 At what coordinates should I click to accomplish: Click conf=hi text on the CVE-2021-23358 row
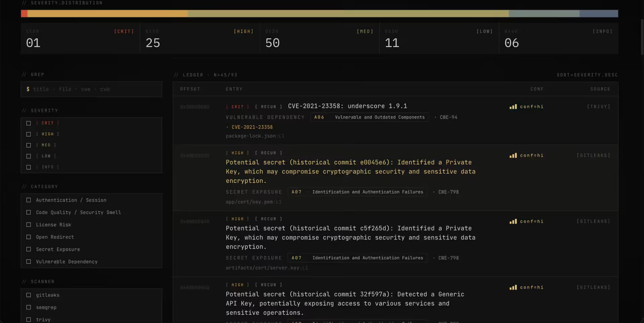(532, 107)
